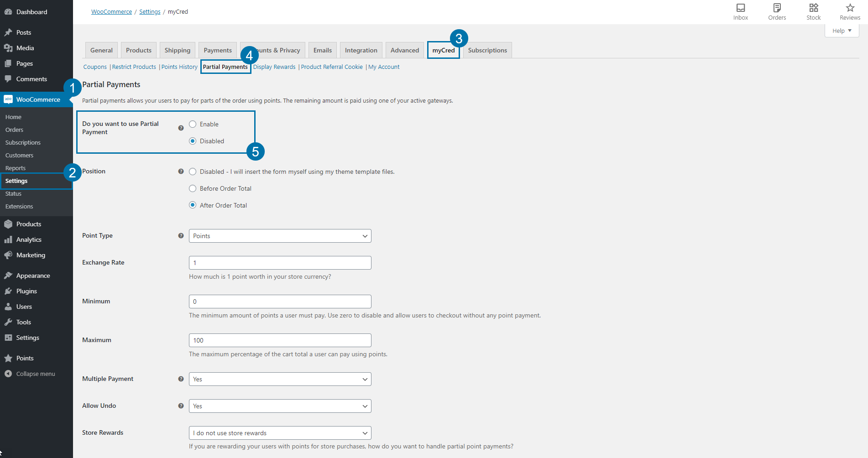Viewport: 868px width, 458px height.
Task: Open the Store Rewards dropdown
Action: tap(280, 433)
